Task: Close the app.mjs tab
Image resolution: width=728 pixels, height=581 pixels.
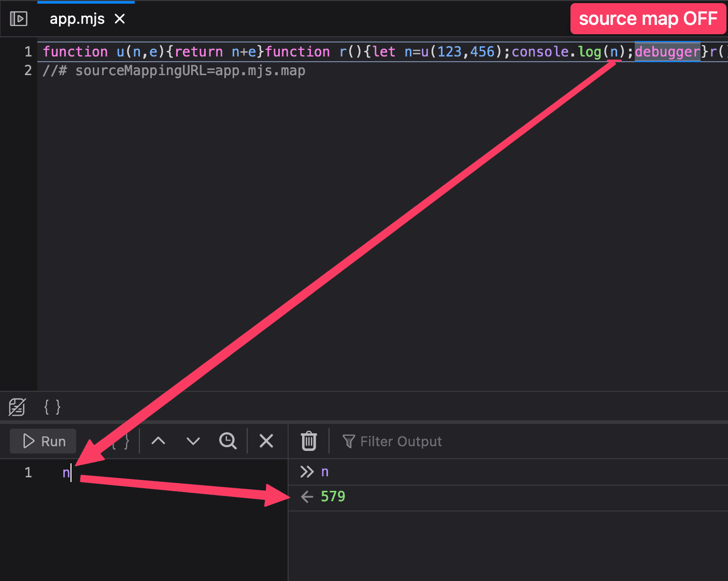Action: pyautogui.click(x=120, y=19)
